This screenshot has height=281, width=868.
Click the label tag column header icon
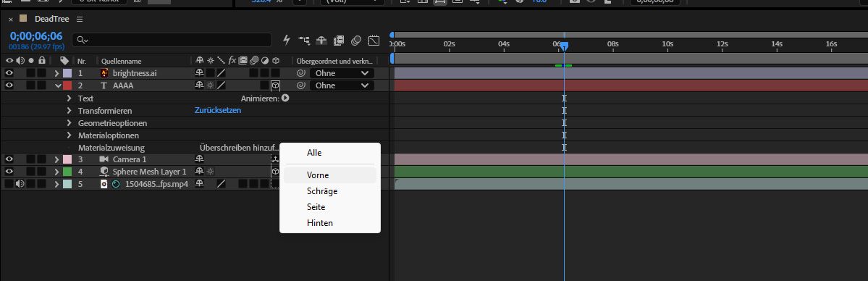(64, 60)
